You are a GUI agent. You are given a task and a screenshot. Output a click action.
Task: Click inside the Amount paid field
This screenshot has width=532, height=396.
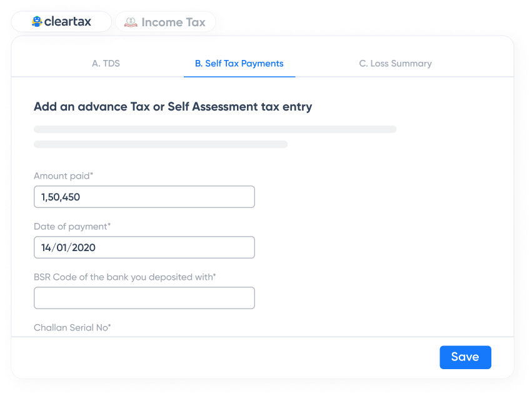(144, 196)
